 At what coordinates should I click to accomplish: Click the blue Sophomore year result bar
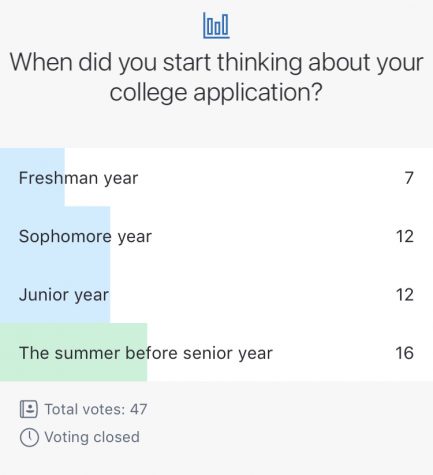55,236
